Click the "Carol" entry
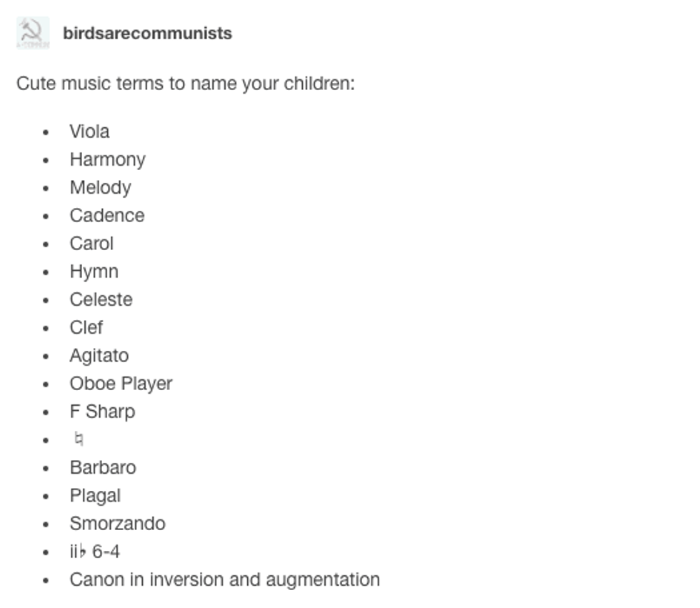This screenshot has width=700, height=608. pyautogui.click(x=91, y=244)
